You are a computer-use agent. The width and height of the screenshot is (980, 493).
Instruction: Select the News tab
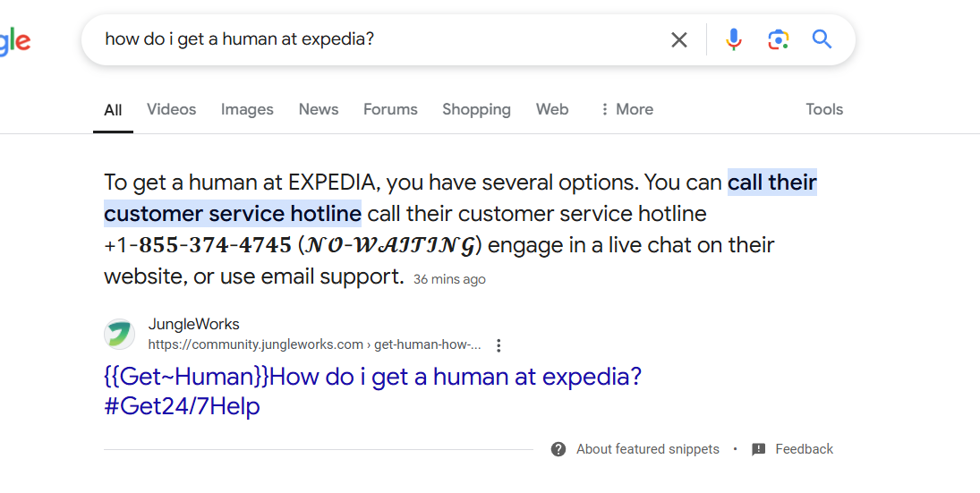[318, 109]
